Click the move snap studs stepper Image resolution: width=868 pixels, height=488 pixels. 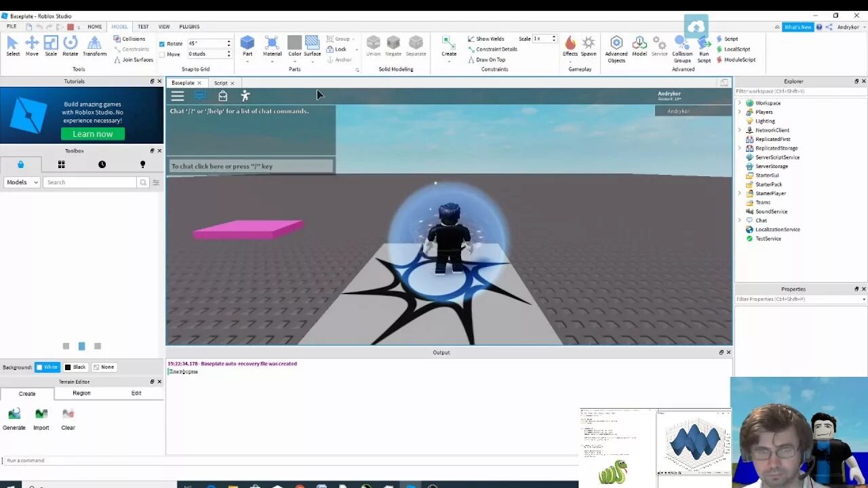pyautogui.click(x=229, y=54)
